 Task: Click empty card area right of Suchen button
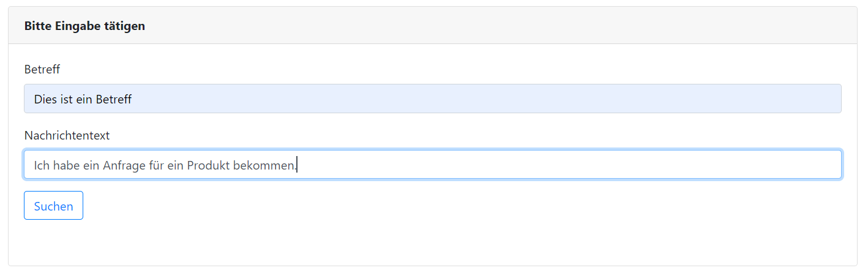click(x=428, y=206)
